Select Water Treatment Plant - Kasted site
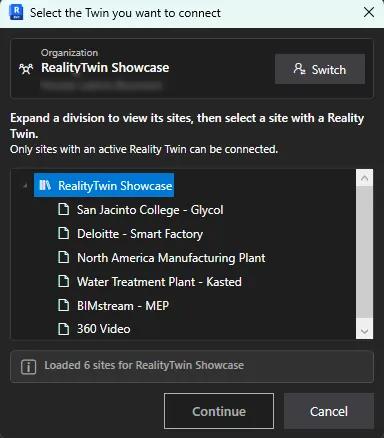 (159, 282)
